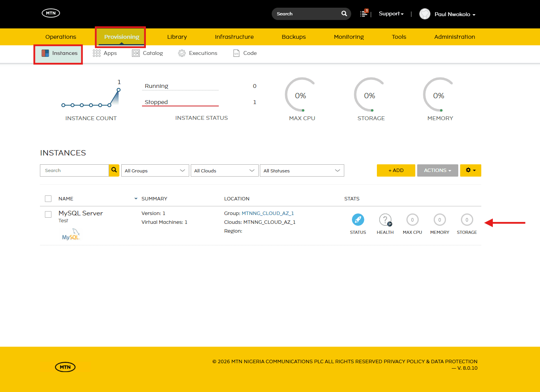
Task: Click Paul Nwokolo's avatar picture
Action: click(x=425, y=14)
